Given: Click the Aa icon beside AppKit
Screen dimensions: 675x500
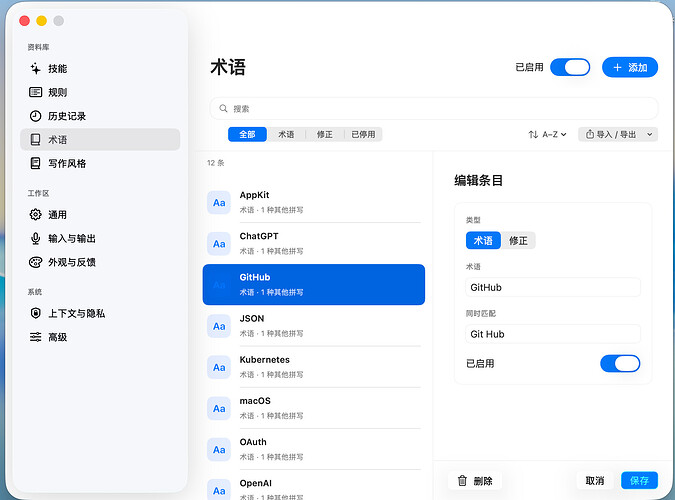Looking at the screenshot, I should (219, 203).
